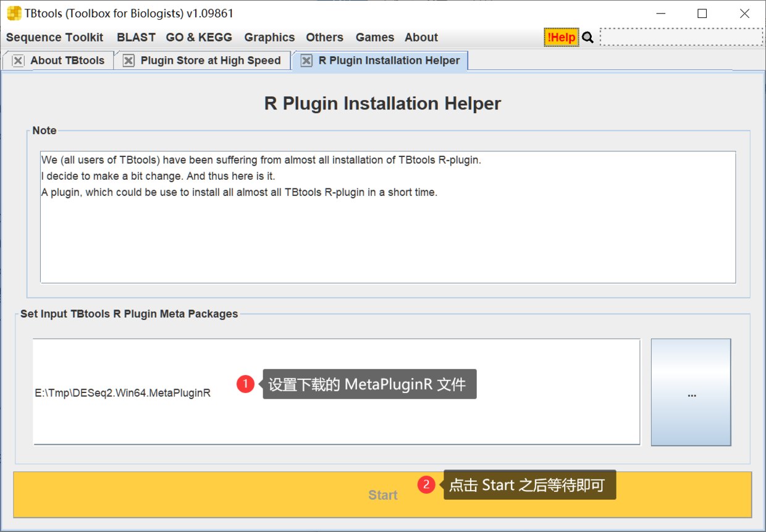Screen dimensions: 766x532
Task: Click the Start button
Action: pos(382,495)
